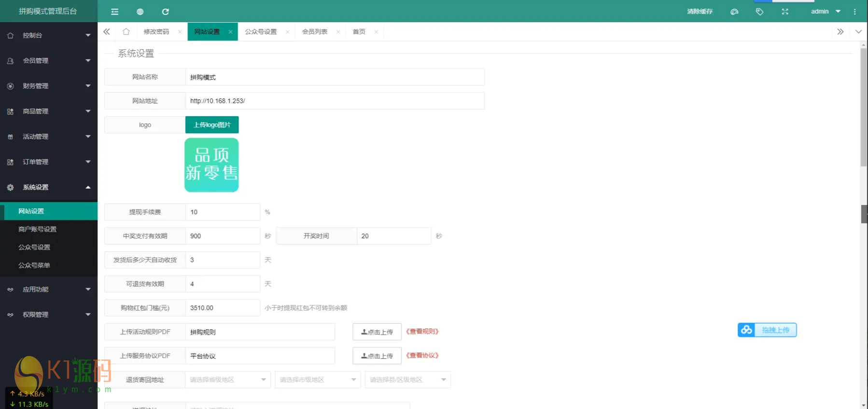Image resolution: width=868 pixels, height=409 pixels.
Task: Open the admin user dropdown
Action: coord(825,12)
